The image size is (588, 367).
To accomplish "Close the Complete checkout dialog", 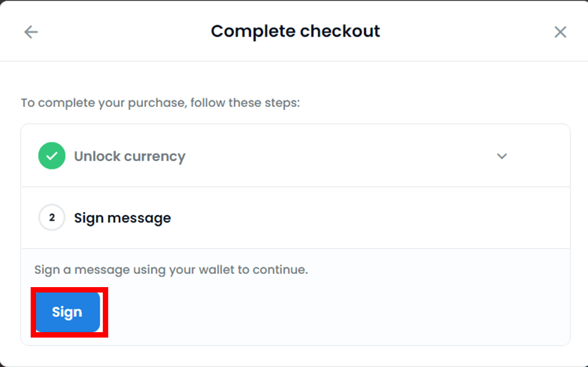I will tap(560, 32).
